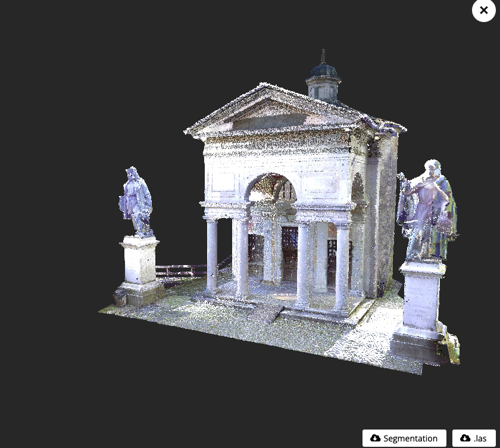Close the point cloud viewer
Image resolution: width=500 pixels, height=448 pixels.
click(483, 11)
